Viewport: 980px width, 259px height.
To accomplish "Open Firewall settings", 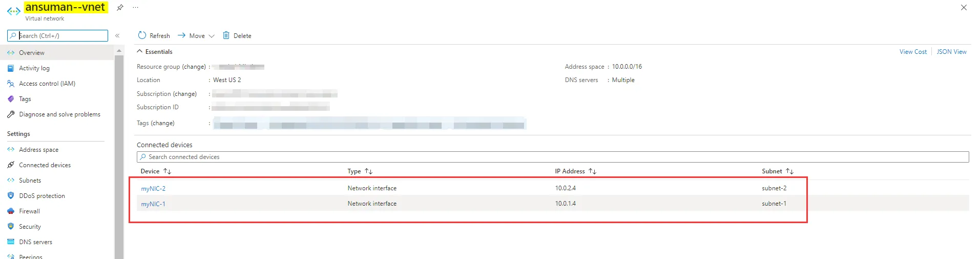I will (29, 211).
